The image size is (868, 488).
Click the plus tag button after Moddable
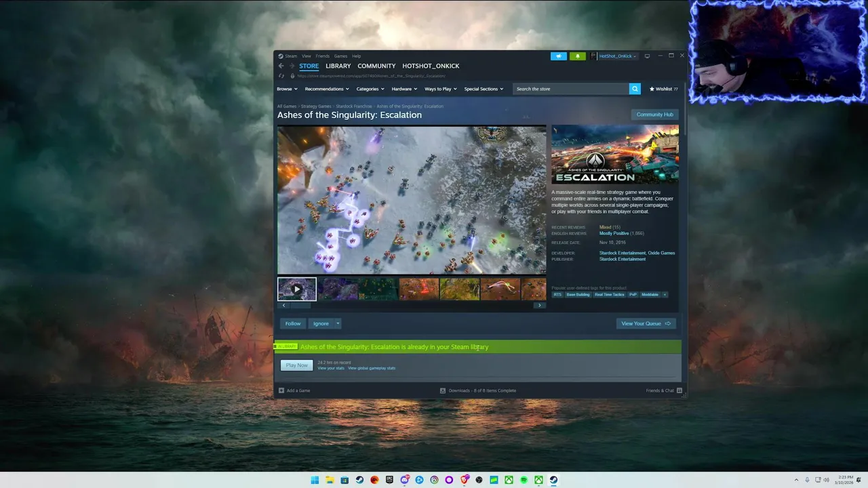665,295
